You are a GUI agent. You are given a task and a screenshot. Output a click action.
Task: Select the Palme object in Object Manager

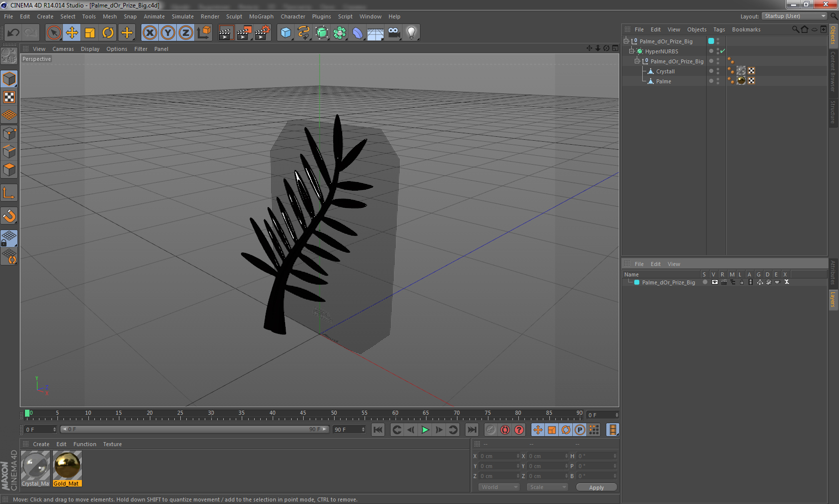pyautogui.click(x=663, y=81)
